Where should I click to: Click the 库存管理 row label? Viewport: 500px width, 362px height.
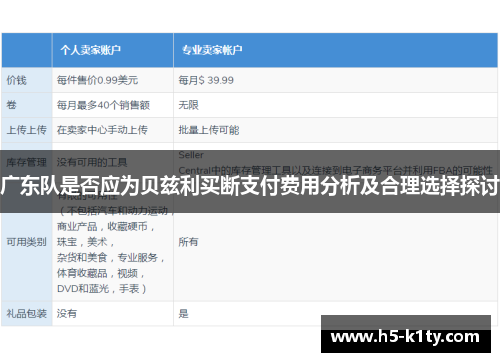pos(26,162)
